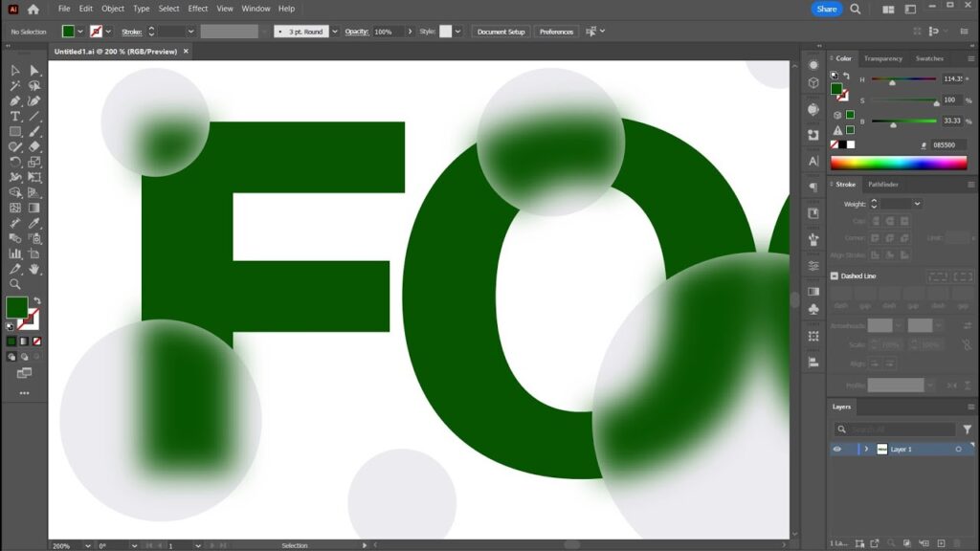The image size is (980, 551).
Task: Swap fill and stroke in toolbar
Action: click(37, 300)
